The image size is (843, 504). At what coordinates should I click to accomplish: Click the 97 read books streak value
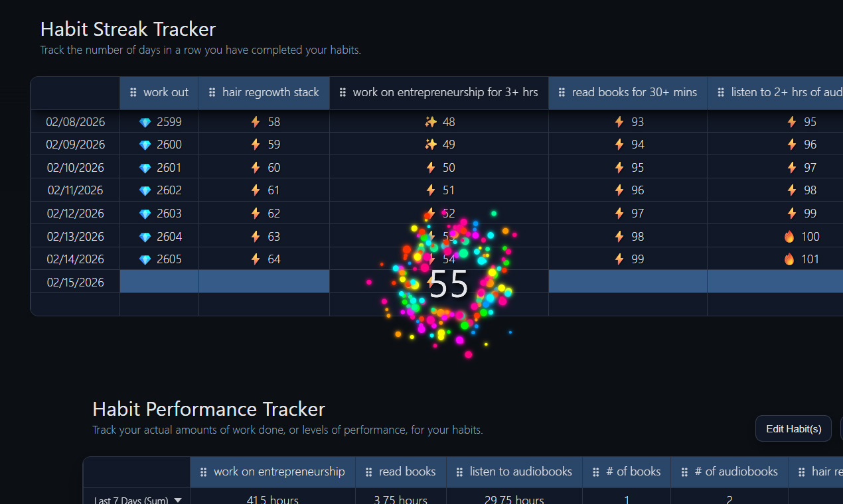[x=637, y=214]
